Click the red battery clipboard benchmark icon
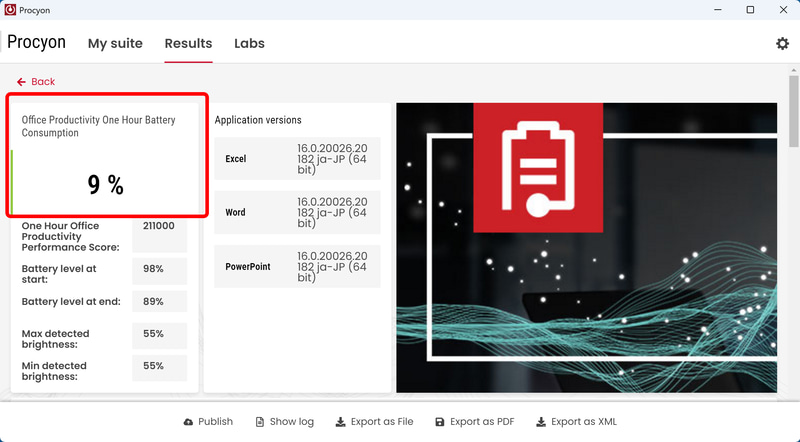The width and height of the screenshot is (800, 442). pos(538,167)
